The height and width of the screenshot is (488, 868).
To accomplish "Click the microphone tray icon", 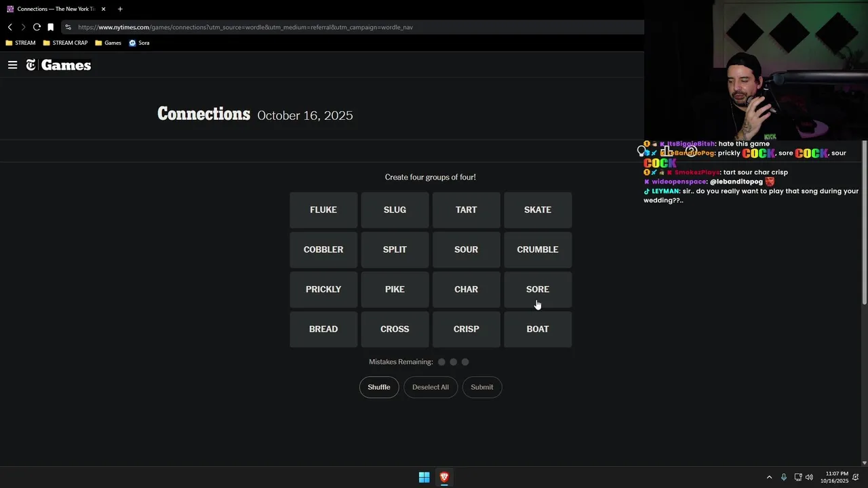I will (783, 477).
